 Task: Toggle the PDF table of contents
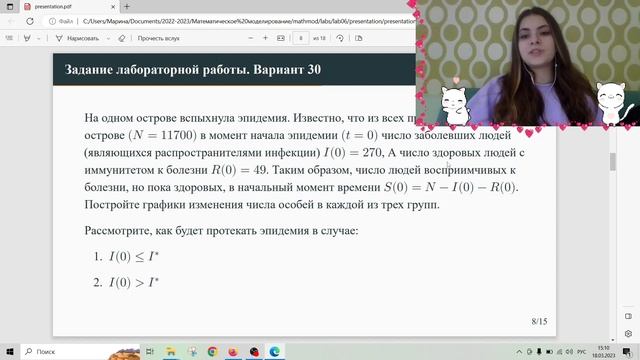point(9,38)
